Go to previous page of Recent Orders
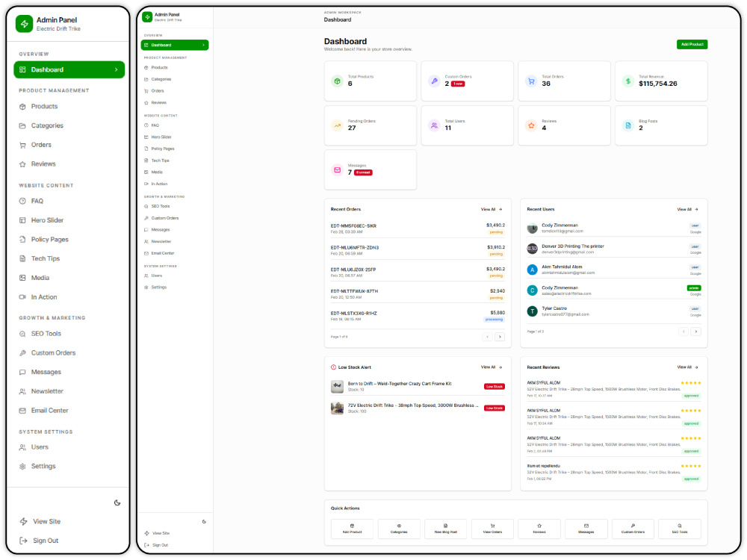 [487, 337]
